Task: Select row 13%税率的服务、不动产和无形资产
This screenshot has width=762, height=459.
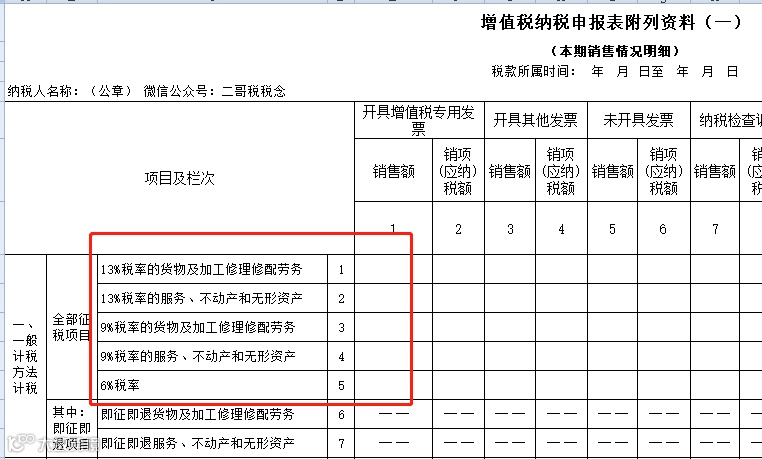Action: pos(212,298)
